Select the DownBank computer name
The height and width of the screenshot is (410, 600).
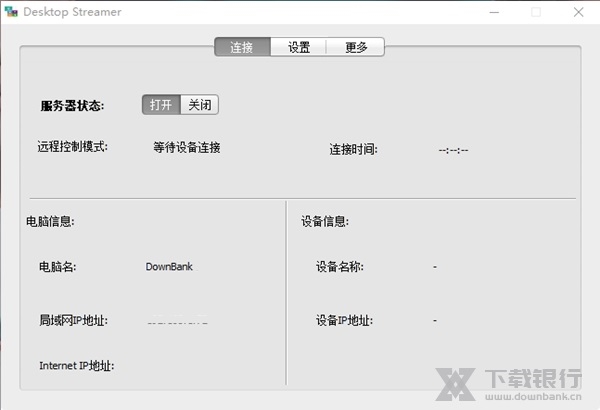(169, 266)
